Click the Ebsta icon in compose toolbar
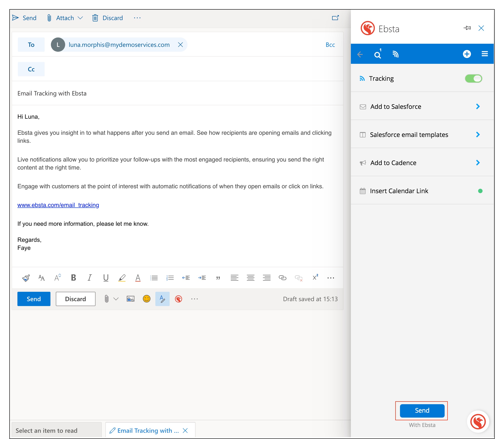This screenshot has height=439, width=504. coord(179,299)
